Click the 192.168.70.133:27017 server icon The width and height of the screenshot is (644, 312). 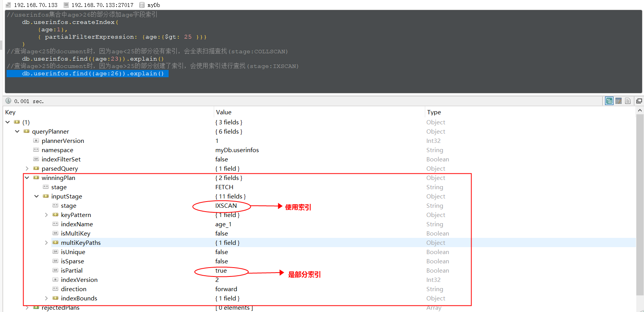66,5
